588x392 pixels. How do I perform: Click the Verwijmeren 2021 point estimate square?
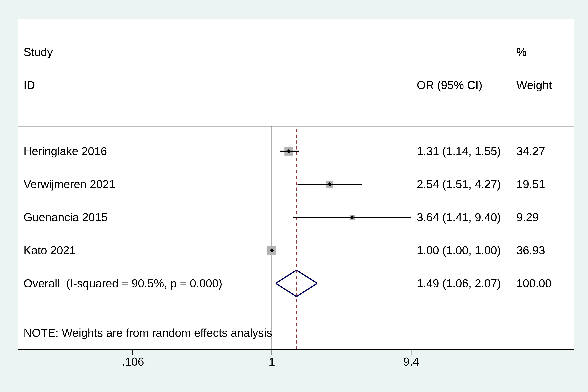point(330,184)
